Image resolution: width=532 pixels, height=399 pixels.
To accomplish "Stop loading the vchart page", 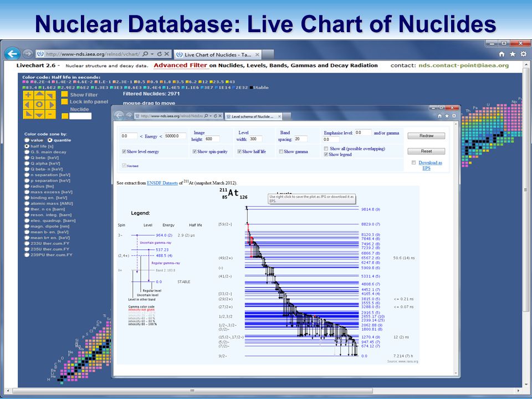I will coord(167,54).
